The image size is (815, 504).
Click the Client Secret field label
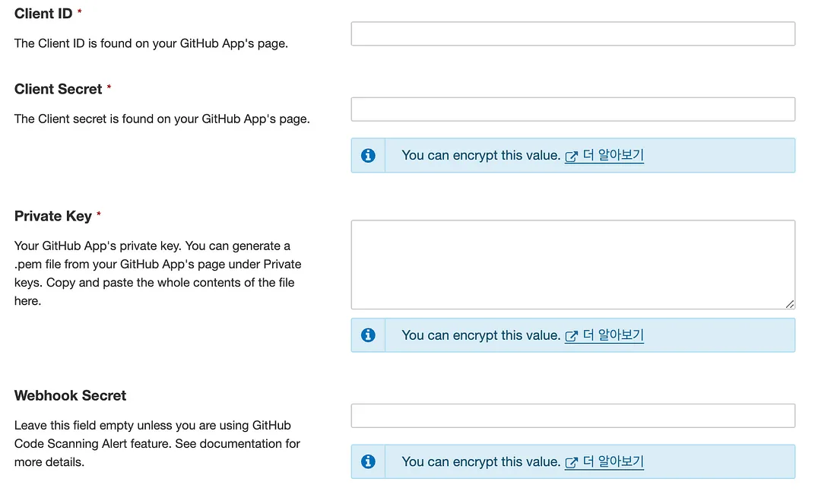59,89
